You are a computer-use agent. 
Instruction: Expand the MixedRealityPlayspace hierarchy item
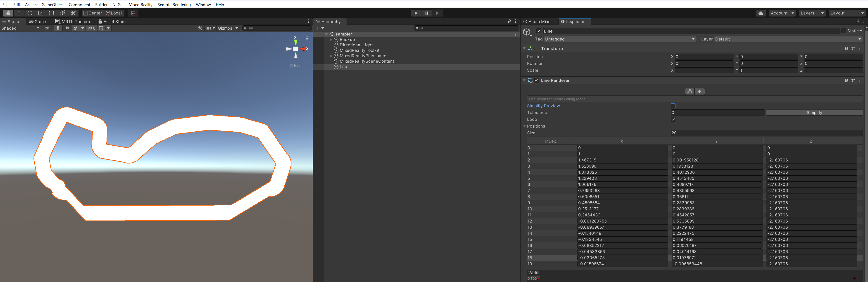point(331,56)
